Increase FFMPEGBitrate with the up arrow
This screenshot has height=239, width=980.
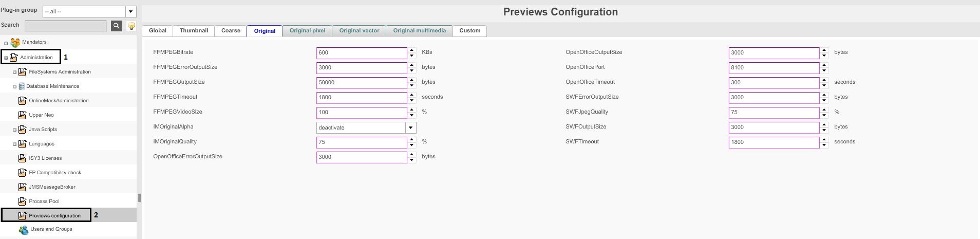tap(412, 50)
